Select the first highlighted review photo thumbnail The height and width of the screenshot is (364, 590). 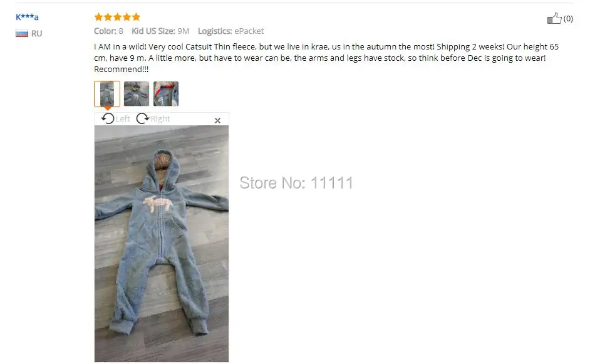pos(107,94)
